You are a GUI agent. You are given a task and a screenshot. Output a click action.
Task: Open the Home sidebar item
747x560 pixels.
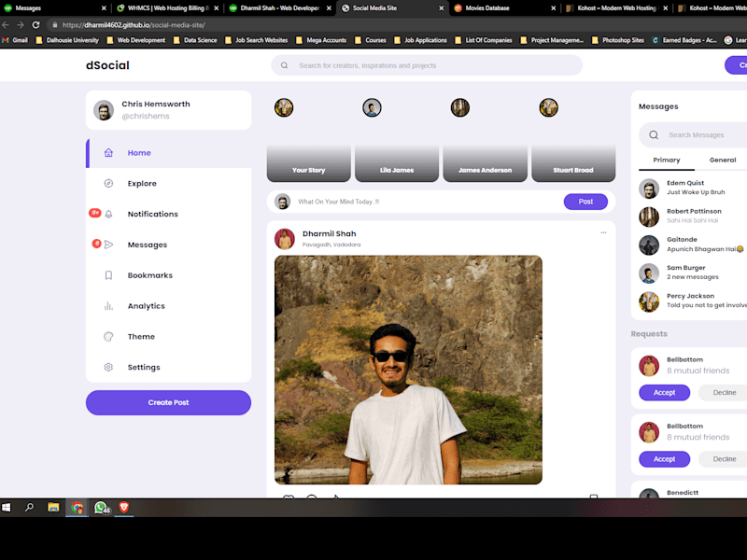(x=169, y=153)
